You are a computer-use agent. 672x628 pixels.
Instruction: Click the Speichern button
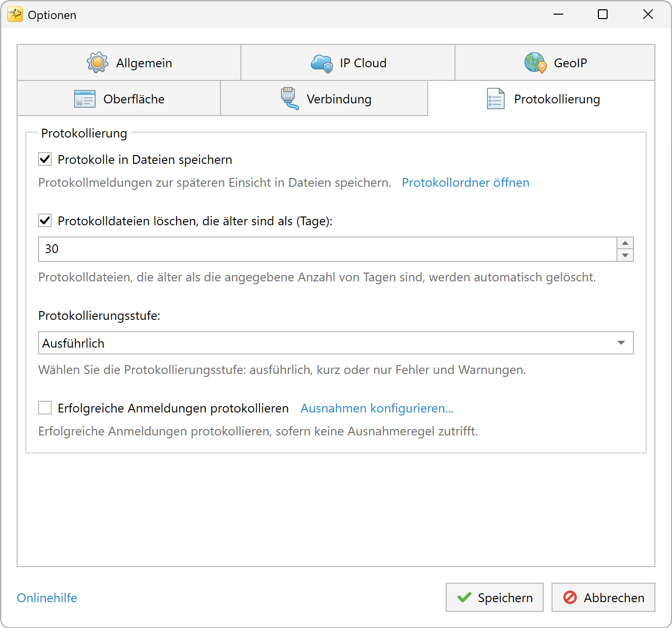pyautogui.click(x=494, y=597)
